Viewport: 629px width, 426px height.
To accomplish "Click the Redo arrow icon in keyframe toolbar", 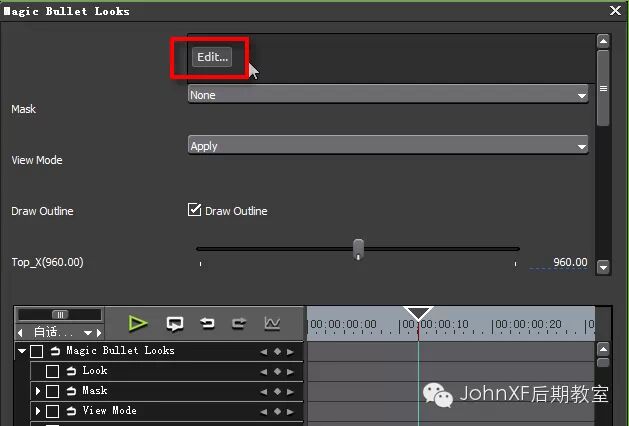I will pos(239,323).
